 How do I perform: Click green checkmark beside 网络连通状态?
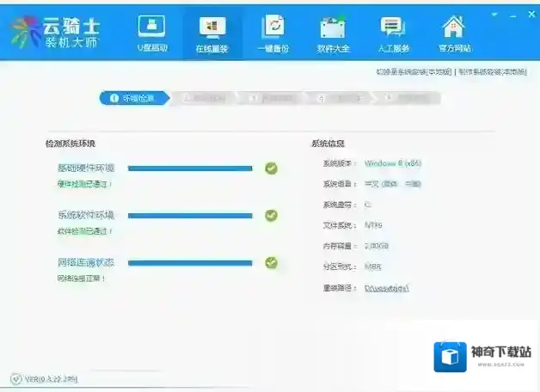pos(271,262)
